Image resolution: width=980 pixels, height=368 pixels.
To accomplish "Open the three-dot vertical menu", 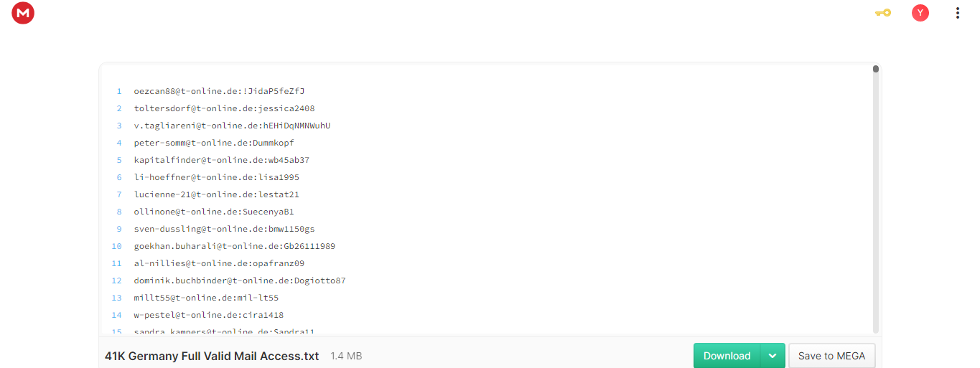I will click(x=958, y=13).
